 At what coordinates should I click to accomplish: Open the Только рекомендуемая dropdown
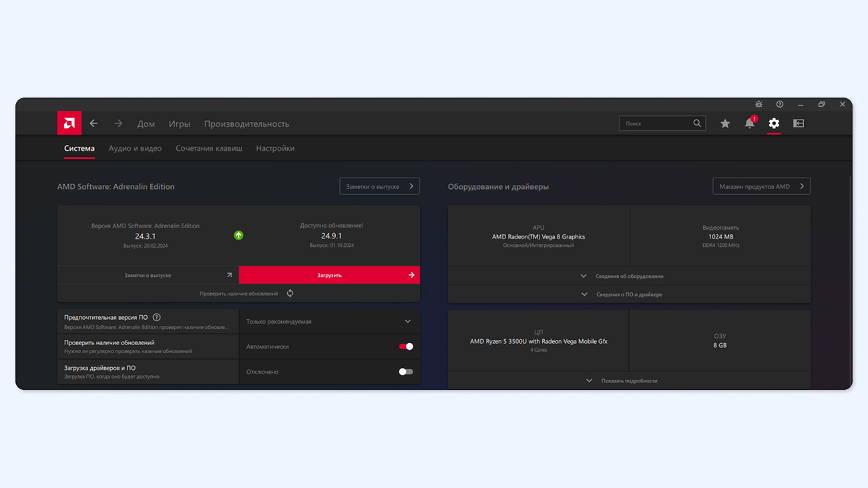pyautogui.click(x=329, y=322)
